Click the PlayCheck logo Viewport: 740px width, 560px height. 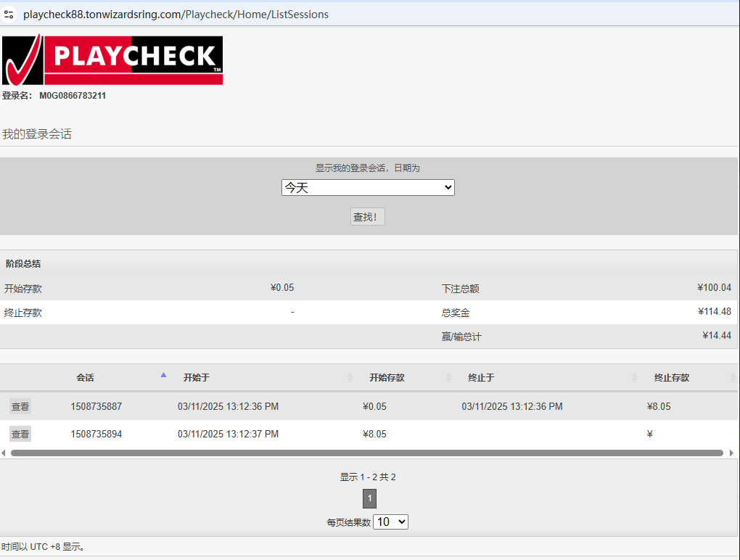coord(112,60)
